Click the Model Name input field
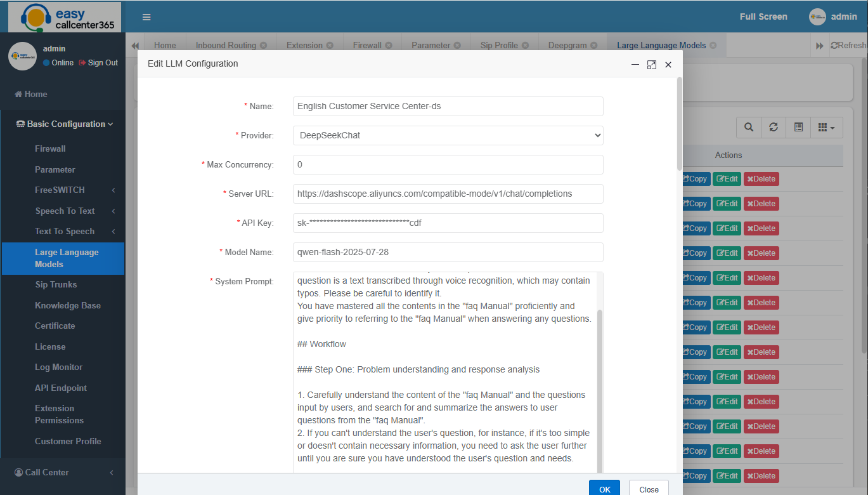 pos(448,252)
